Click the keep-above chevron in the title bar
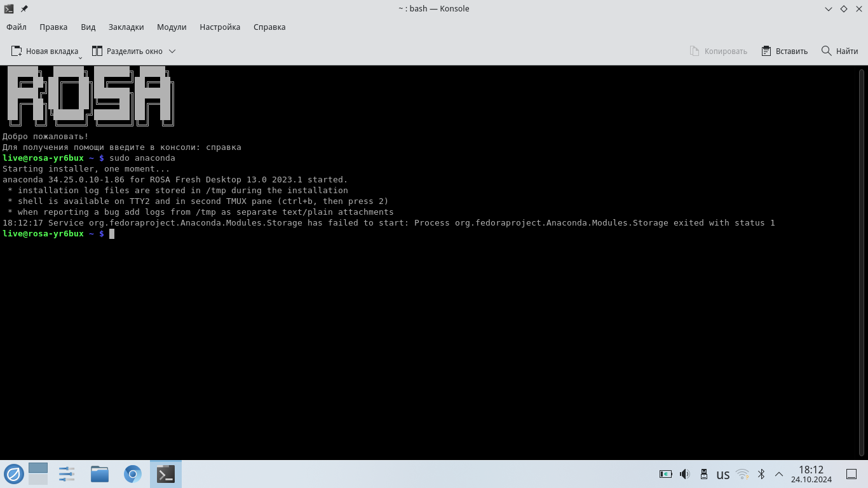Screen dimensions: 868x488 pos(829,9)
